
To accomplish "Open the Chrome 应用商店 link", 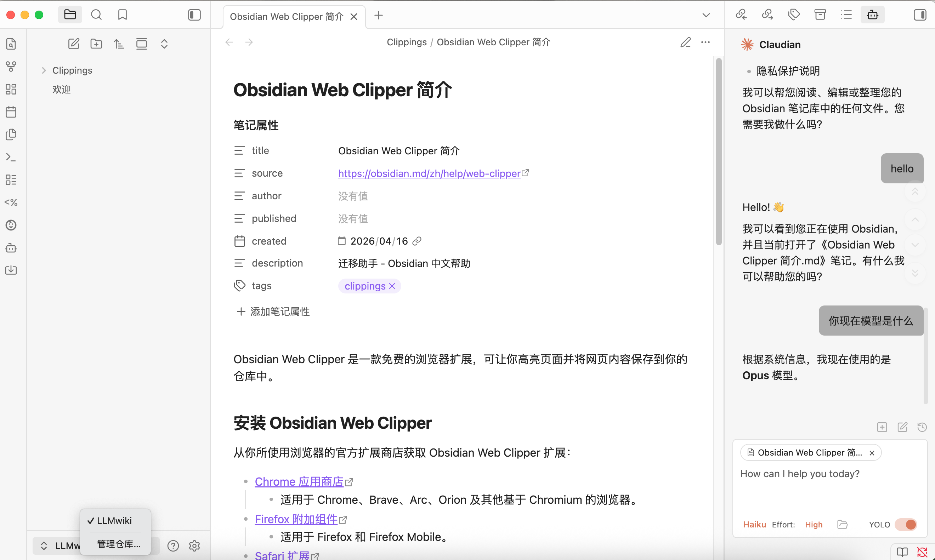I will point(299,481).
